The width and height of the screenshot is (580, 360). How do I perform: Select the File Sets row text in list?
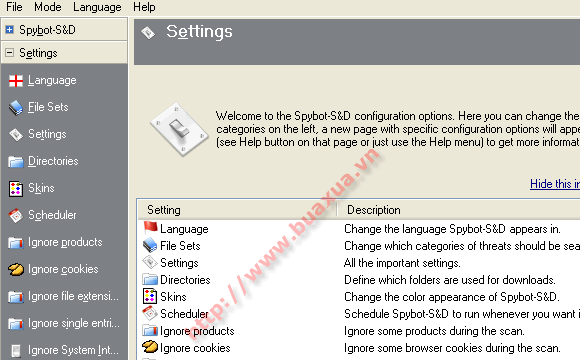point(180,246)
